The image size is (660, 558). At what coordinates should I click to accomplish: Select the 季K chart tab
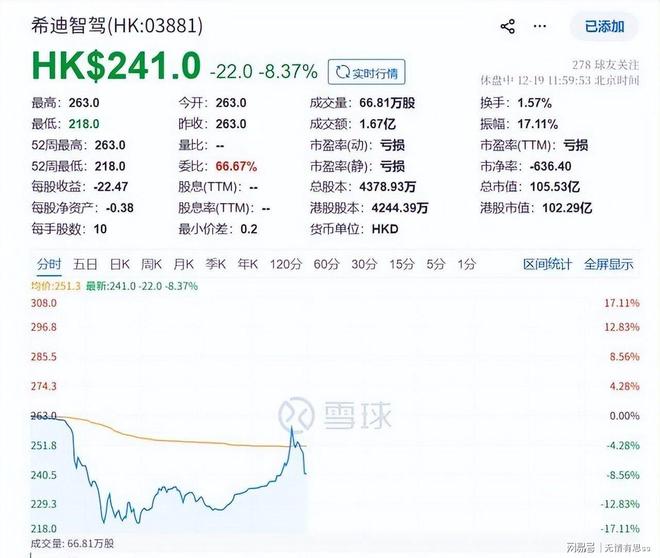[215, 264]
